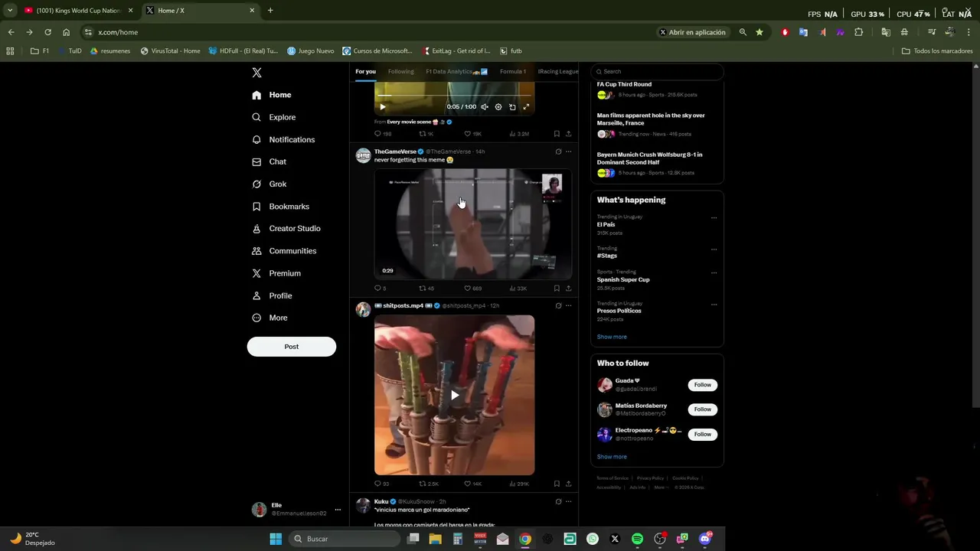The width and height of the screenshot is (980, 551).
Task: Click the Post button
Action: (291, 347)
